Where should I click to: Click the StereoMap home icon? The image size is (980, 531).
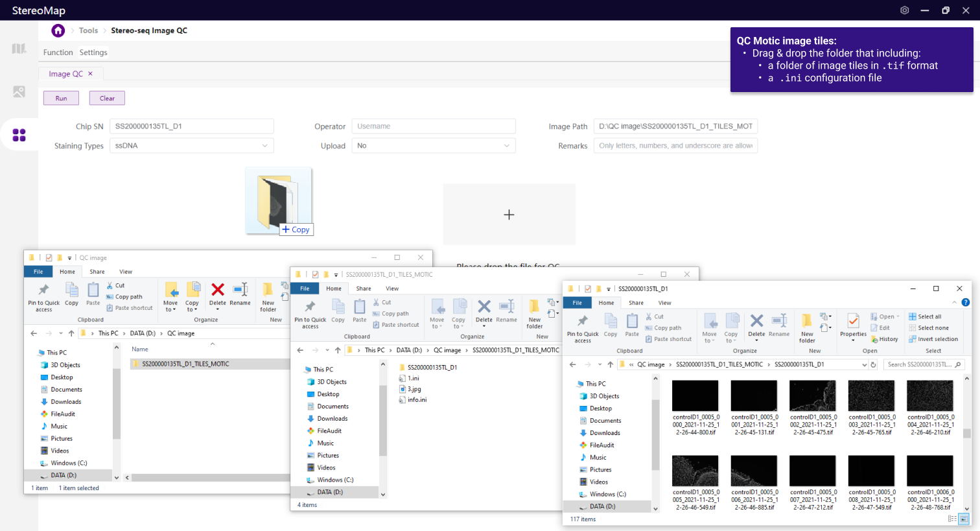point(58,30)
